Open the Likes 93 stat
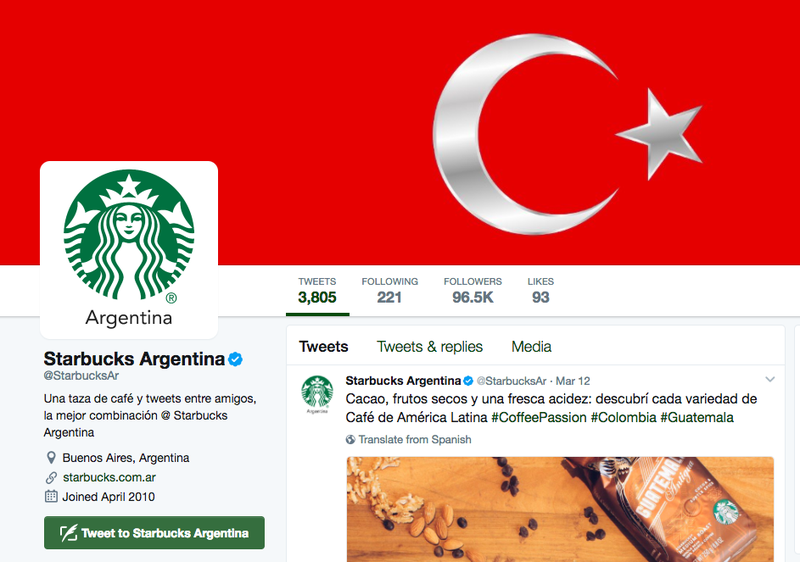 coord(540,291)
